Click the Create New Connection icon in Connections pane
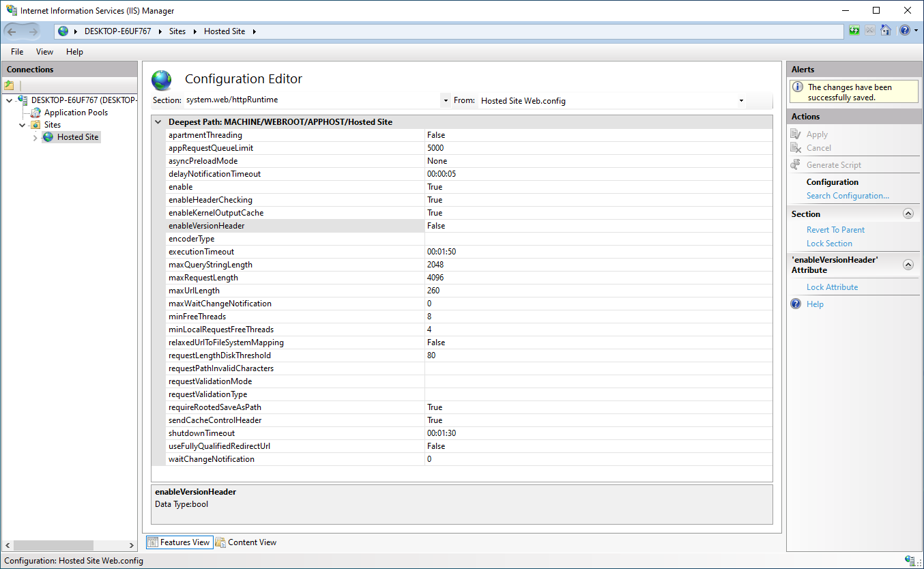This screenshot has width=924, height=569. (x=9, y=84)
